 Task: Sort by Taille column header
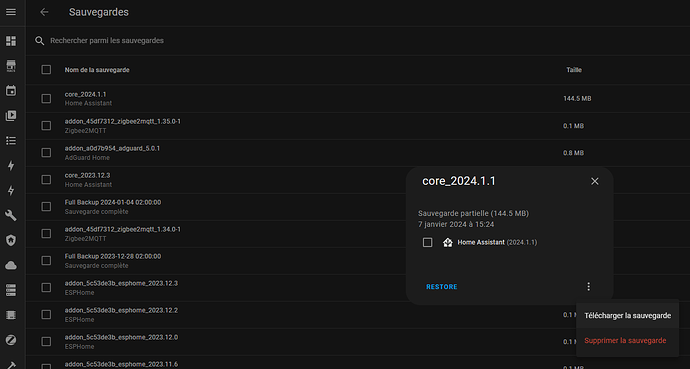coord(574,69)
